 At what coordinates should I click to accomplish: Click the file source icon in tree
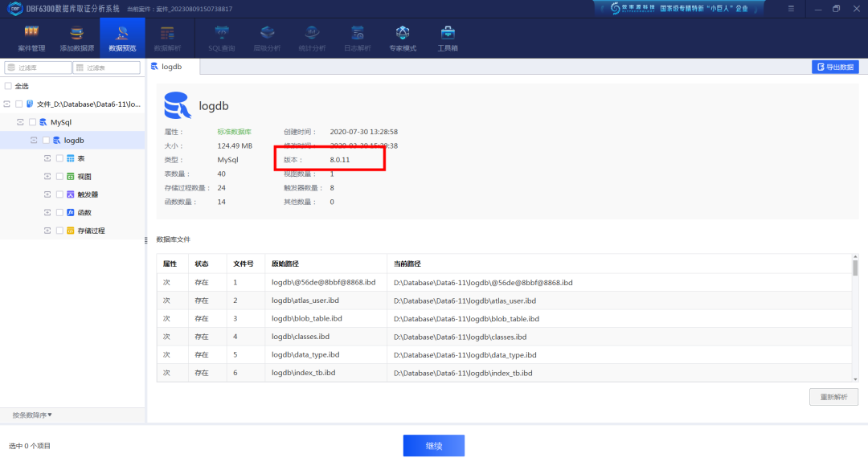(30, 104)
